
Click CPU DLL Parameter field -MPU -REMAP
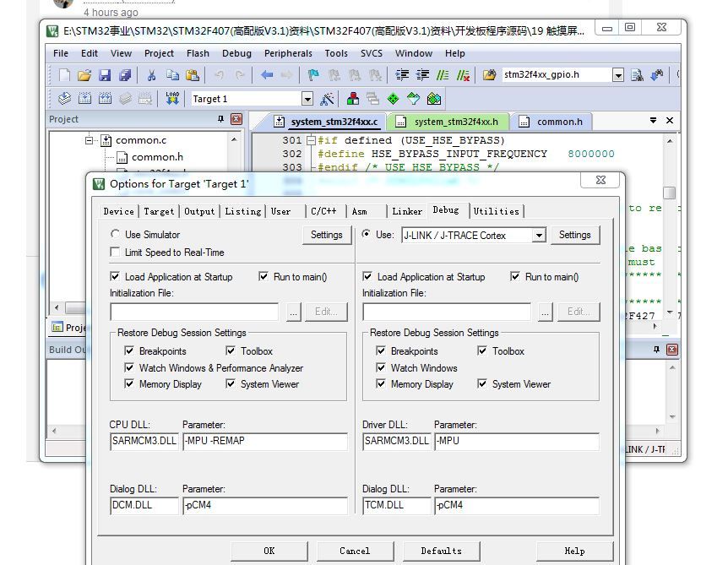click(265, 441)
